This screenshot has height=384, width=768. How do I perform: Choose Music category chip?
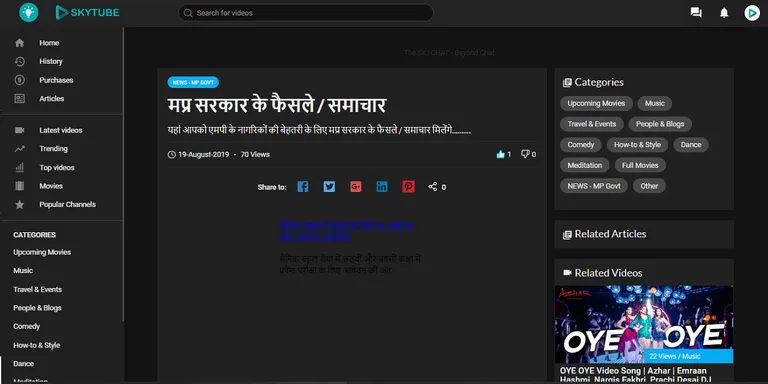coord(655,103)
